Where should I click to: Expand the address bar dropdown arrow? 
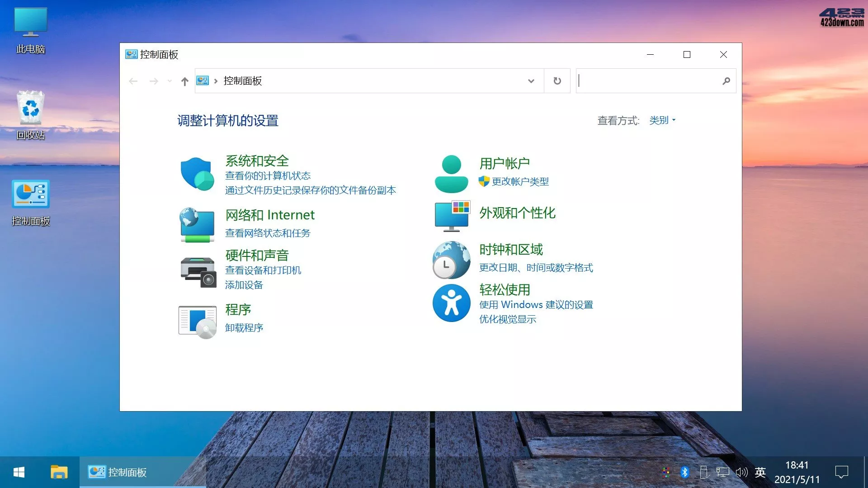[530, 81]
